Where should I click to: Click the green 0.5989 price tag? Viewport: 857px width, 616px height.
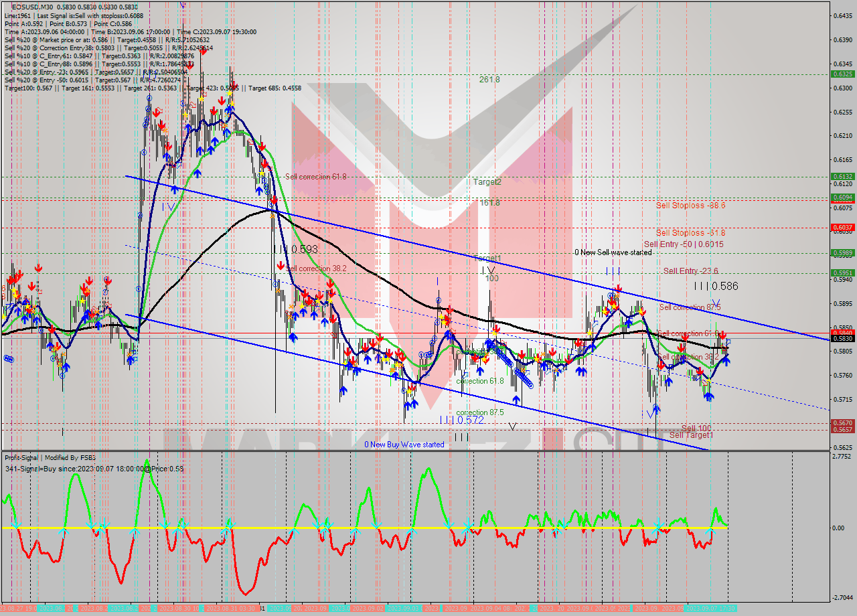(x=842, y=253)
